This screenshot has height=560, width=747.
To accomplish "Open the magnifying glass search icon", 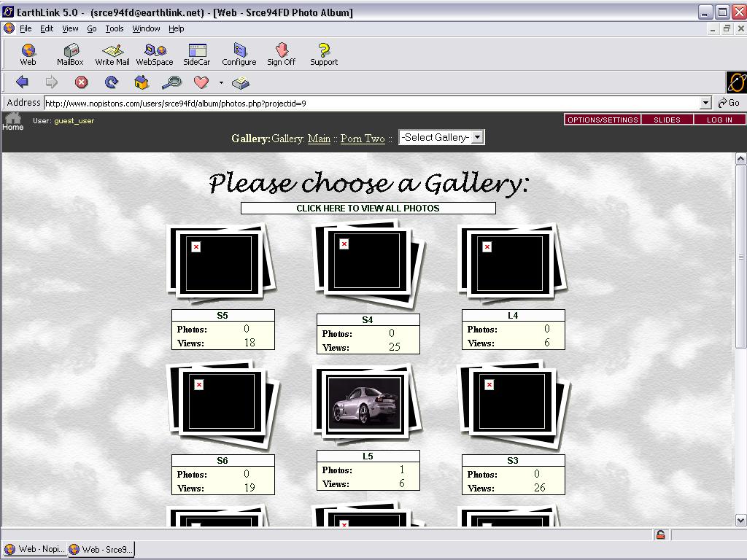I will point(171,82).
